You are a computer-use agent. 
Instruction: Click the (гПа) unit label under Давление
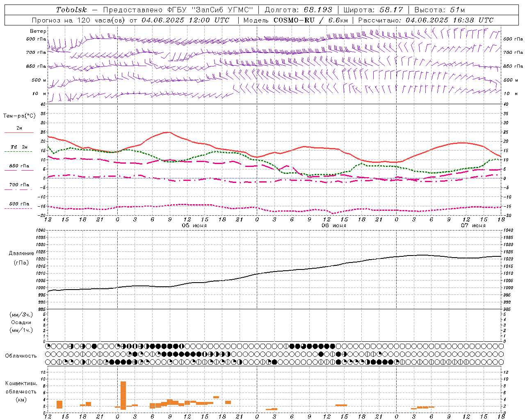[21, 263]
